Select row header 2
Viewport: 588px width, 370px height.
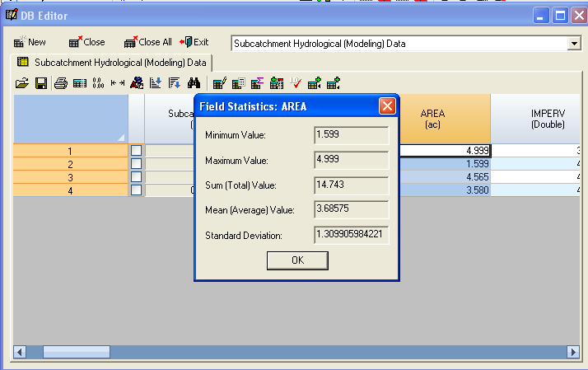click(x=71, y=164)
